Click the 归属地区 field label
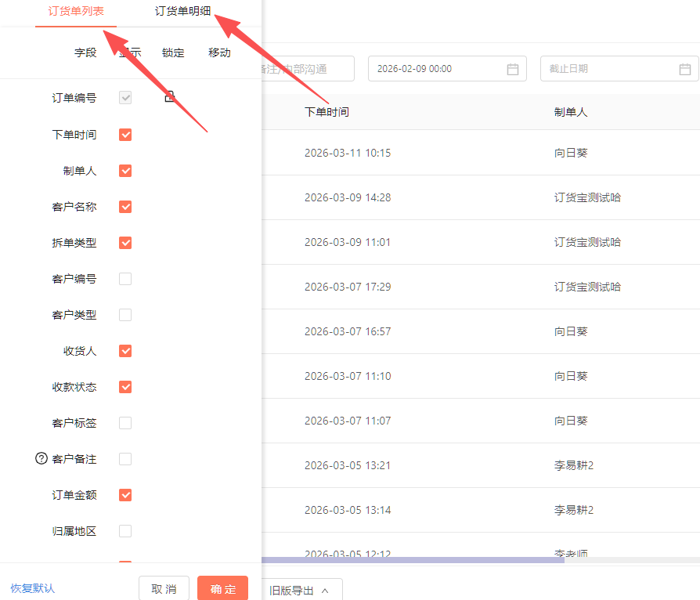The width and height of the screenshot is (700, 600). (74, 531)
